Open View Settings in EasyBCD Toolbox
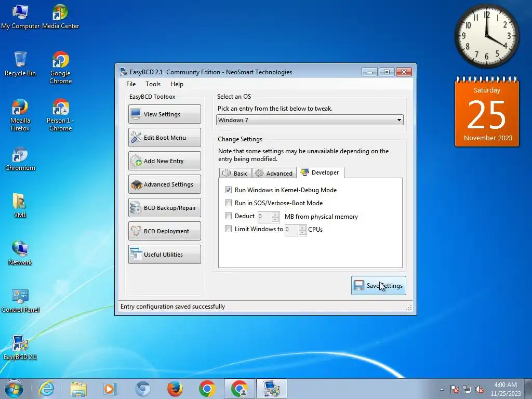This screenshot has height=399, width=532. point(165,114)
